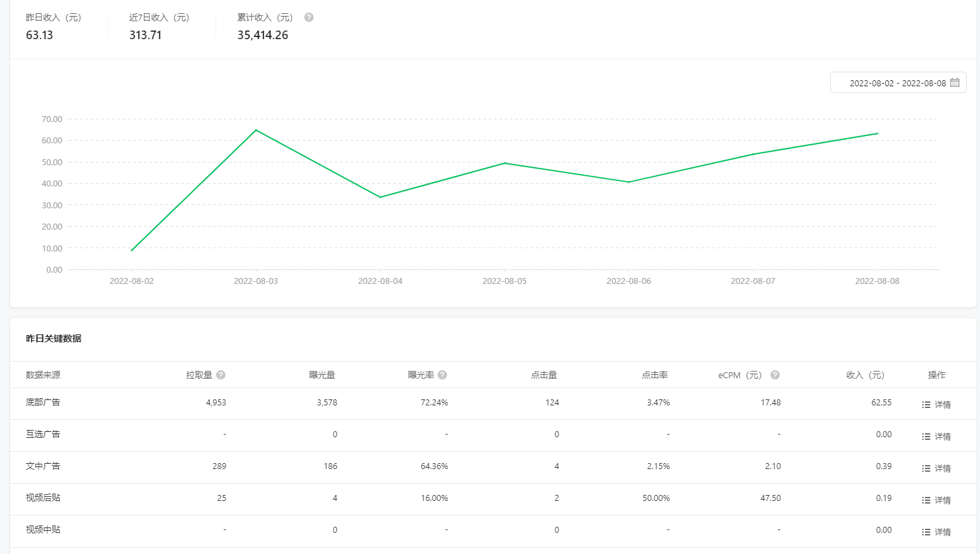980x554 pixels.
Task: Click 视频中贴 row label
Action: 43,529
